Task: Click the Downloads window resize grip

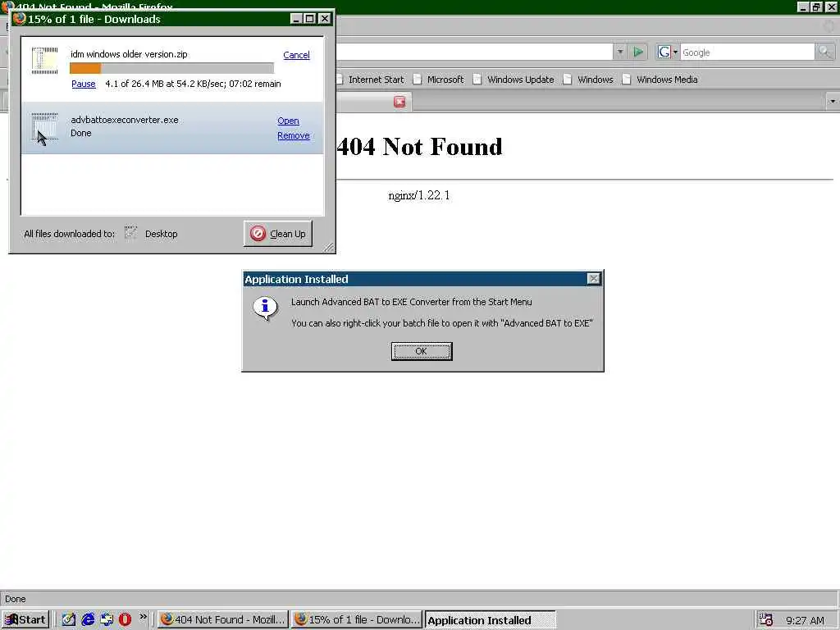Action: tap(329, 247)
